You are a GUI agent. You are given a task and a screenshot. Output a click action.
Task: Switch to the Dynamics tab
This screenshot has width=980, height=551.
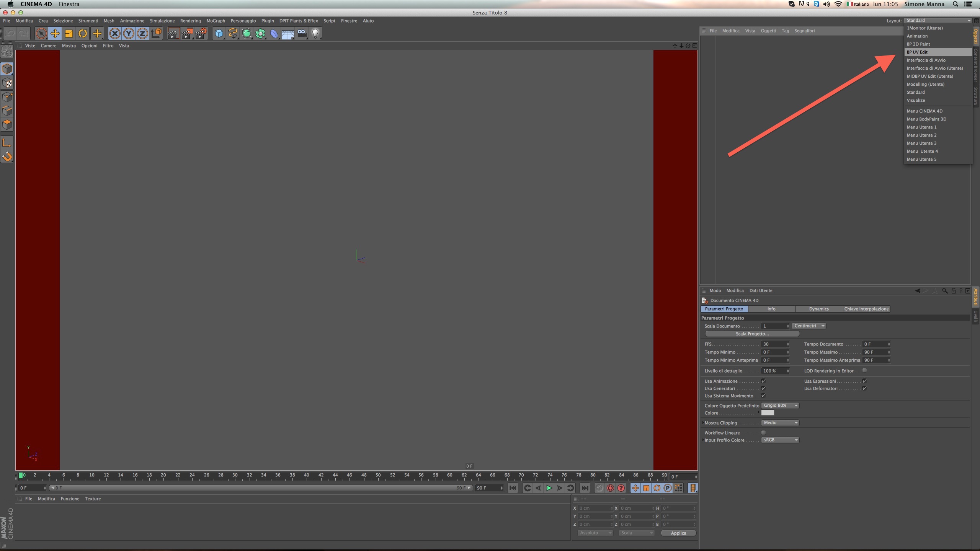pos(819,309)
